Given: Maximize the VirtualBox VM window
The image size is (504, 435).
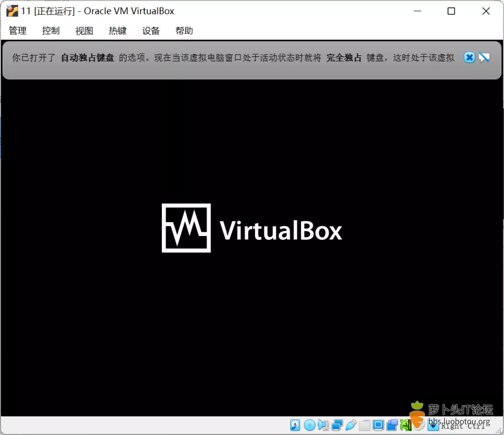Looking at the screenshot, I should [451, 11].
